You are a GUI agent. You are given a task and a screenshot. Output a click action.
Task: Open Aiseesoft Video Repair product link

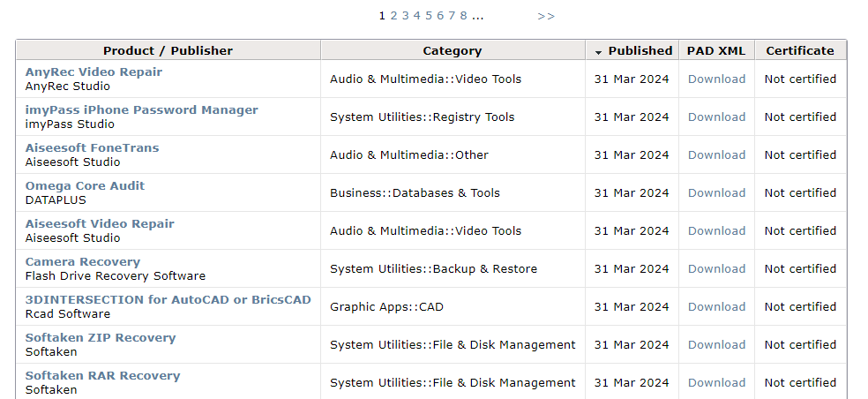point(100,224)
